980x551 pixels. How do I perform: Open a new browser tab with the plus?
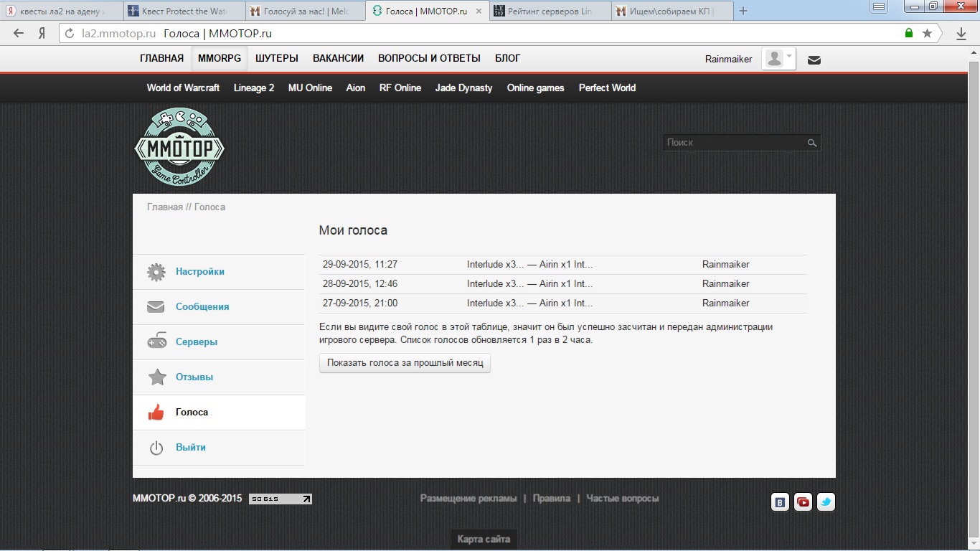point(743,11)
